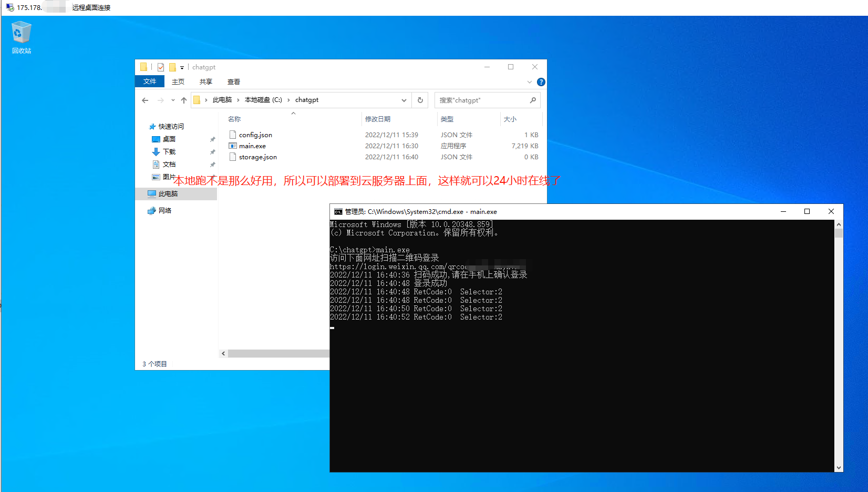This screenshot has width=868, height=492.
Task: Select the config.json file
Action: pos(255,135)
